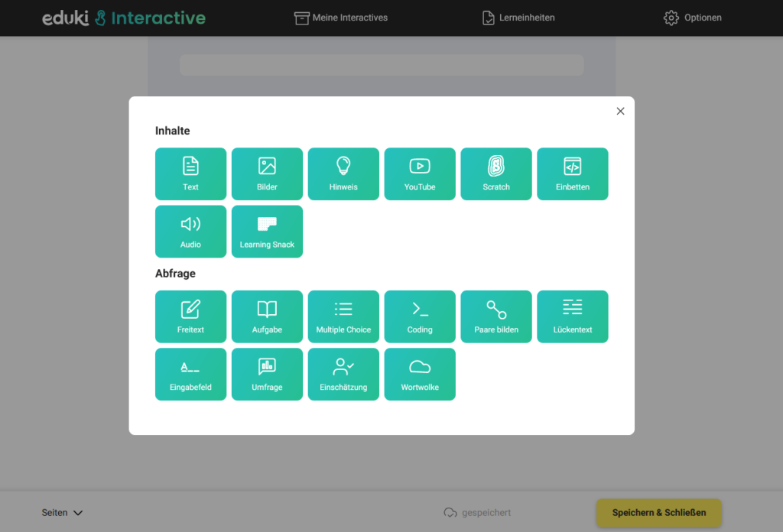Click the Speichern & Schließen button
The image size is (783, 532).
tap(658, 513)
